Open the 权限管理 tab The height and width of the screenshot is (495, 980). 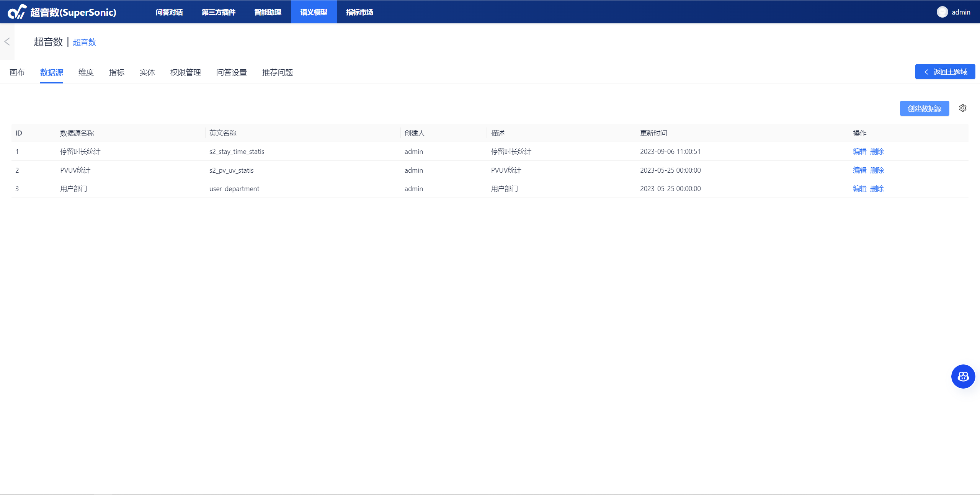click(x=186, y=72)
